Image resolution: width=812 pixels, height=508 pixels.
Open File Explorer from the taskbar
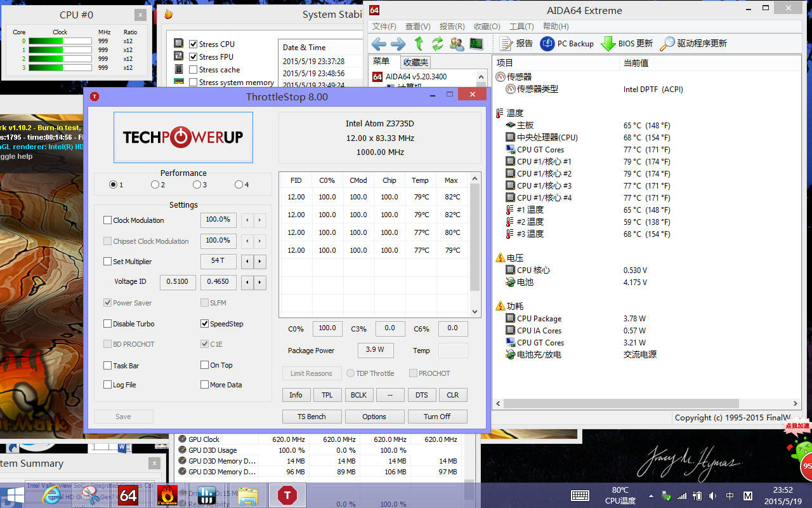[247, 495]
